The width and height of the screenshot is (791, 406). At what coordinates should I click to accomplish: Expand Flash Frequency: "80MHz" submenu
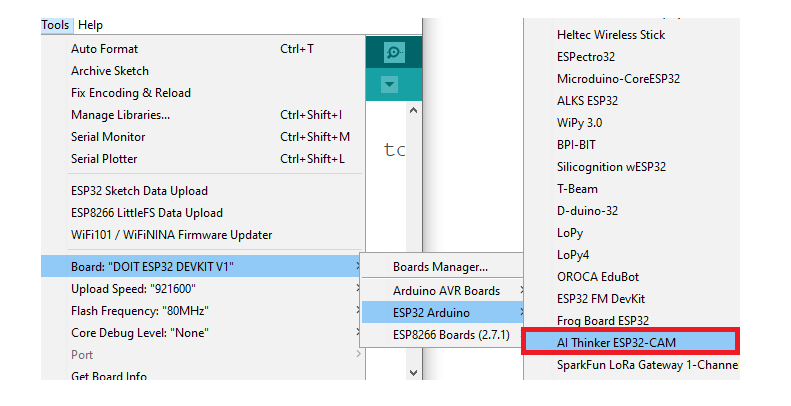coord(203,311)
